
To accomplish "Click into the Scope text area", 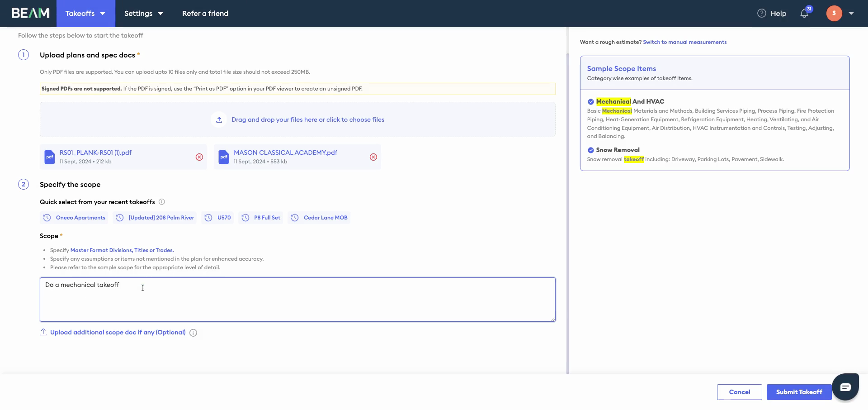I will pyautogui.click(x=297, y=300).
